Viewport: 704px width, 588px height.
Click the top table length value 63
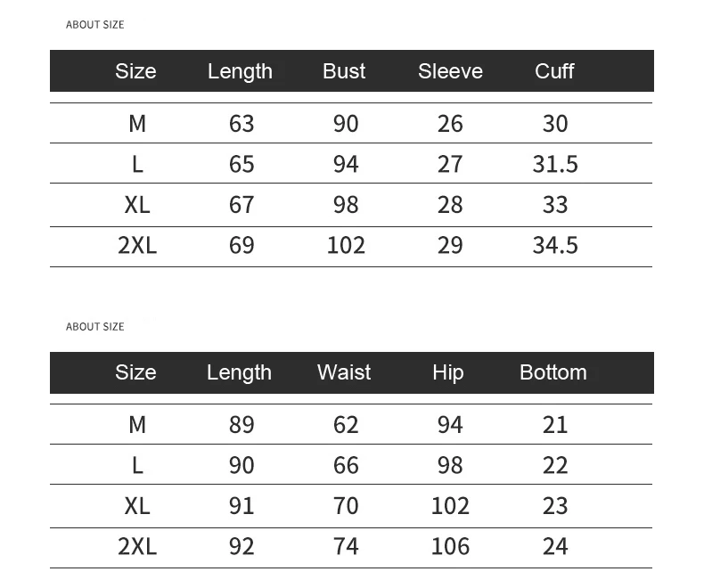coord(241,123)
